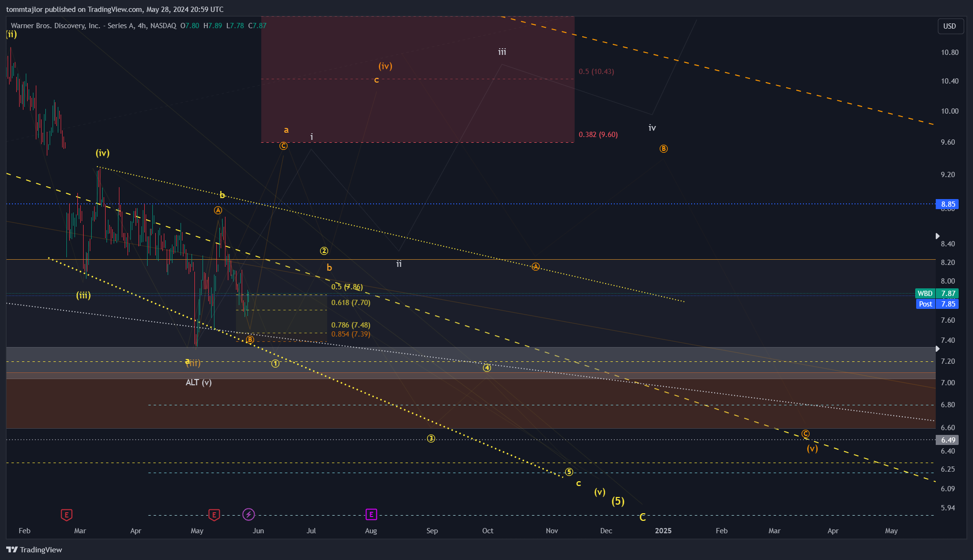Image resolution: width=973 pixels, height=560 pixels.
Task: Click the white arrow beside 7.40
Action: 937,349
